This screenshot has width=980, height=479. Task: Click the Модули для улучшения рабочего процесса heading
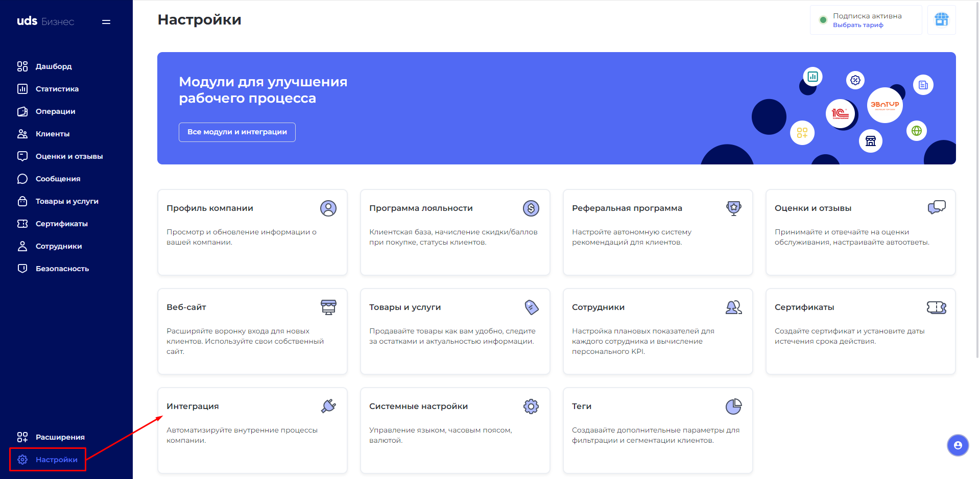pyautogui.click(x=263, y=90)
